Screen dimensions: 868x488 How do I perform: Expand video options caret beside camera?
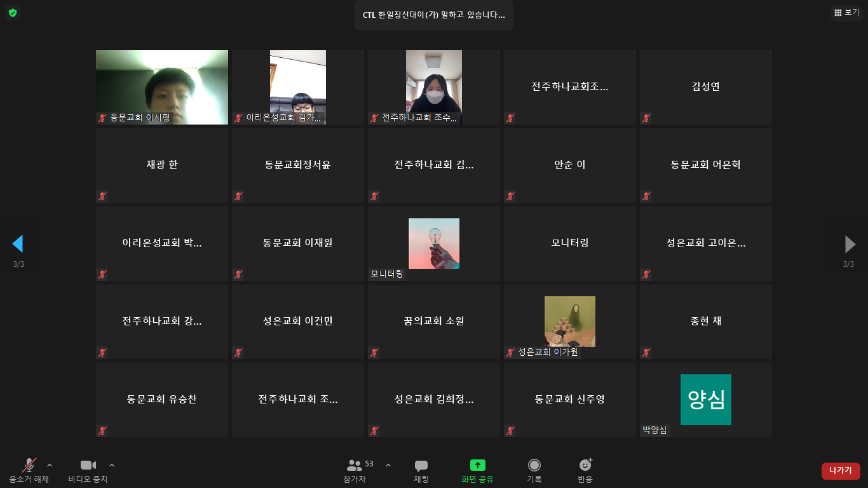coord(112,464)
